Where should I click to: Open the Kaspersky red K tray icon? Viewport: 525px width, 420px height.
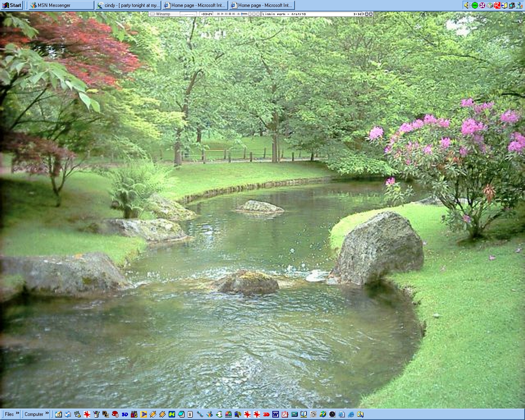pos(497,5)
